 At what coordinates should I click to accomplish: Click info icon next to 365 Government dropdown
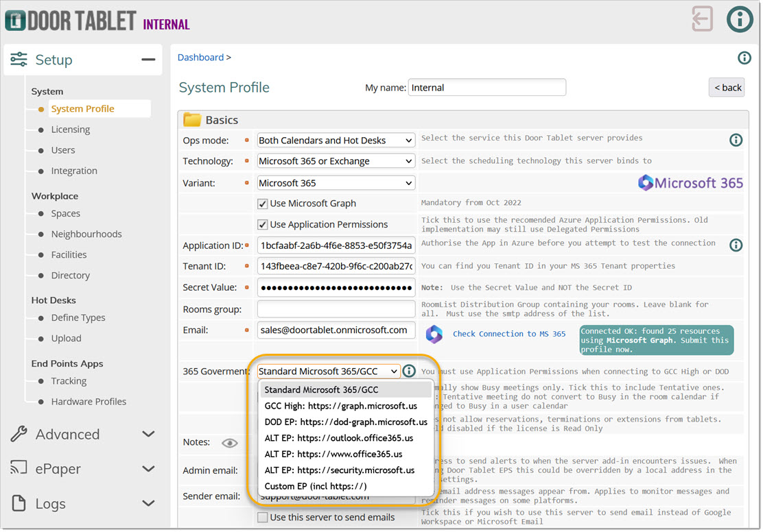(x=409, y=371)
